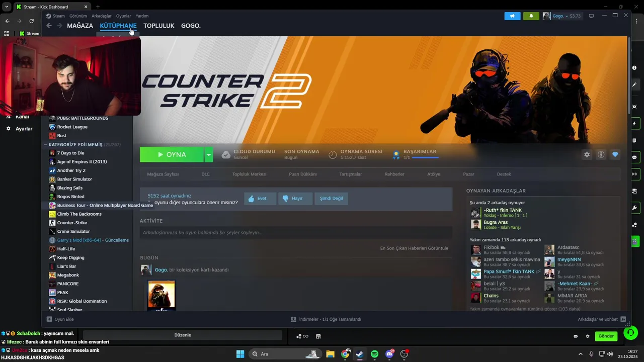Open Spotify from Windows taskbar

click(x=374, y=354)
